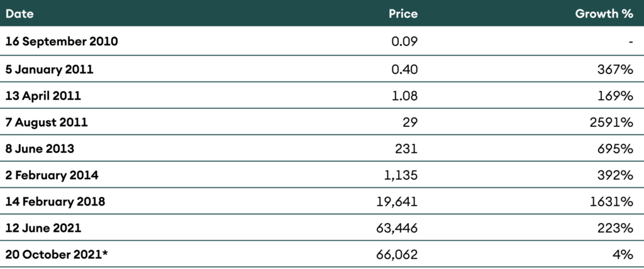
Task: Select the 2 February 2014 date cell
Action: point(52,176)
